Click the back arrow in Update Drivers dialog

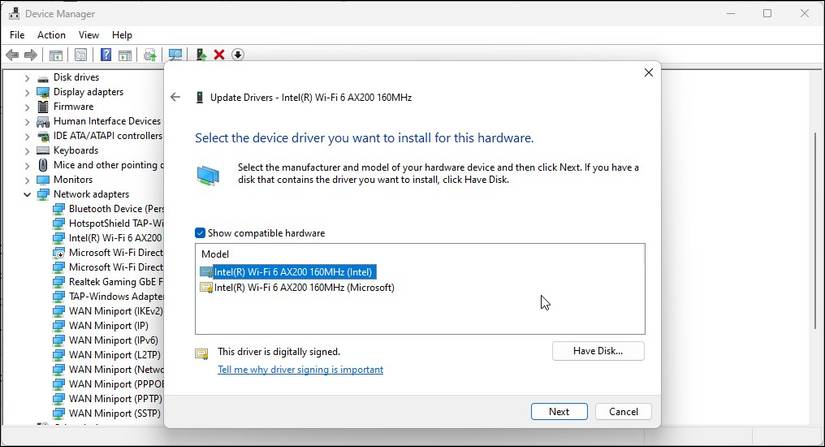pyautogui.click(x=176, y=97)
